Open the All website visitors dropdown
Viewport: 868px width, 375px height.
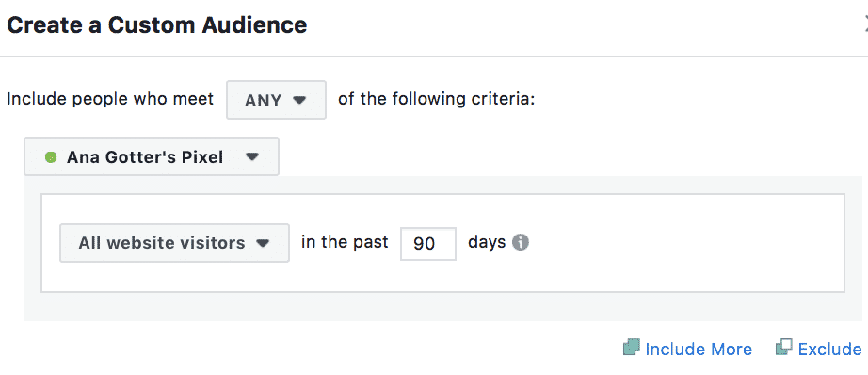[x=174, y=242]
